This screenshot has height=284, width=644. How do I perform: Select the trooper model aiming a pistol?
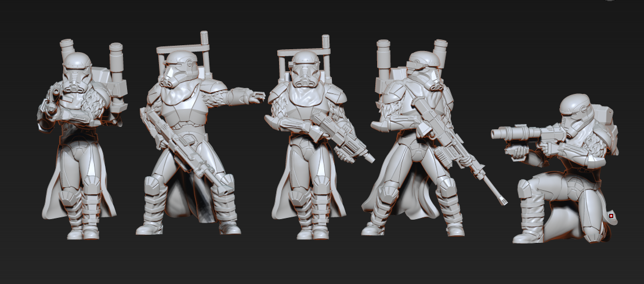point(82,140)
